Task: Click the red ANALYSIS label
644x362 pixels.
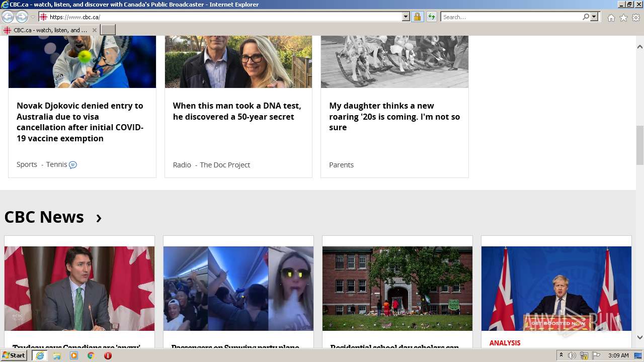Action: [505, 343]
